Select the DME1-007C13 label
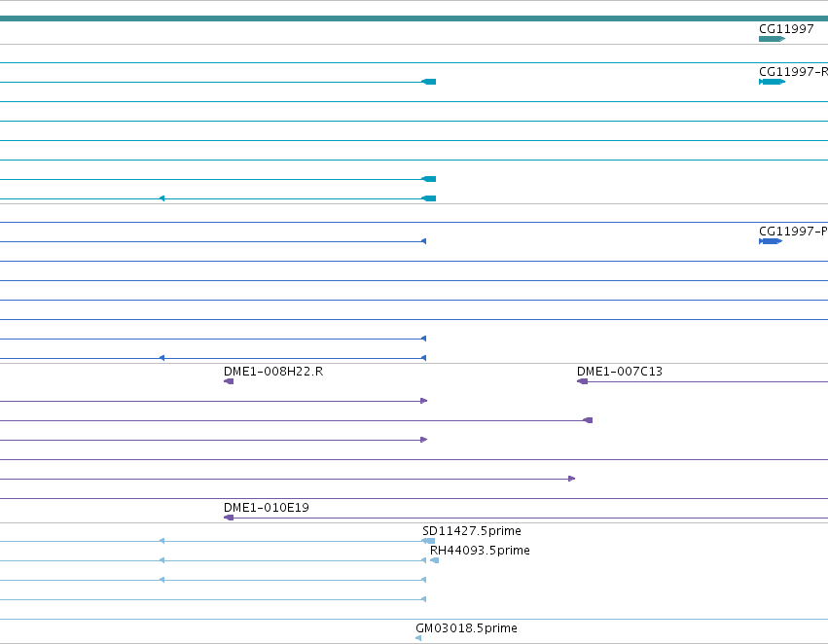The height and width of the screenshot is (644, 828). point(620,372)
